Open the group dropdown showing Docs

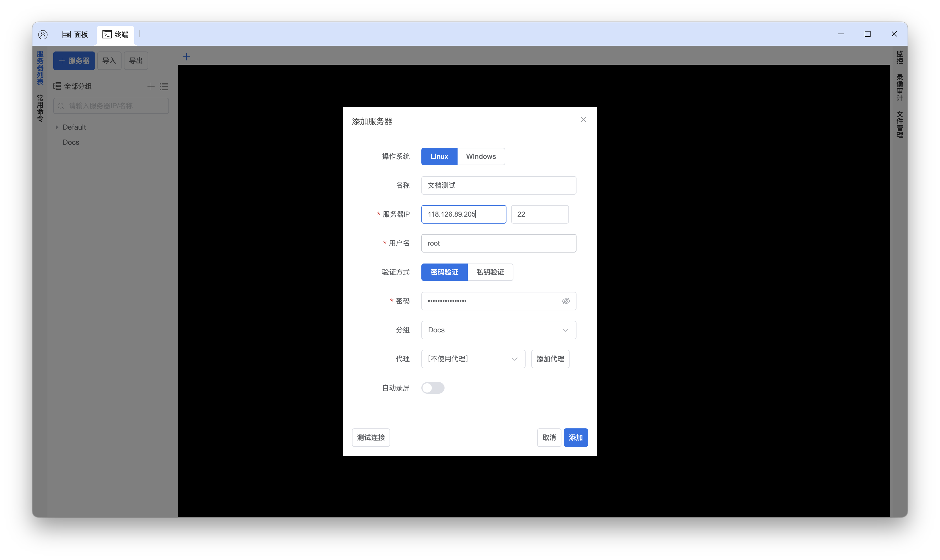click(x=498, y=330)
